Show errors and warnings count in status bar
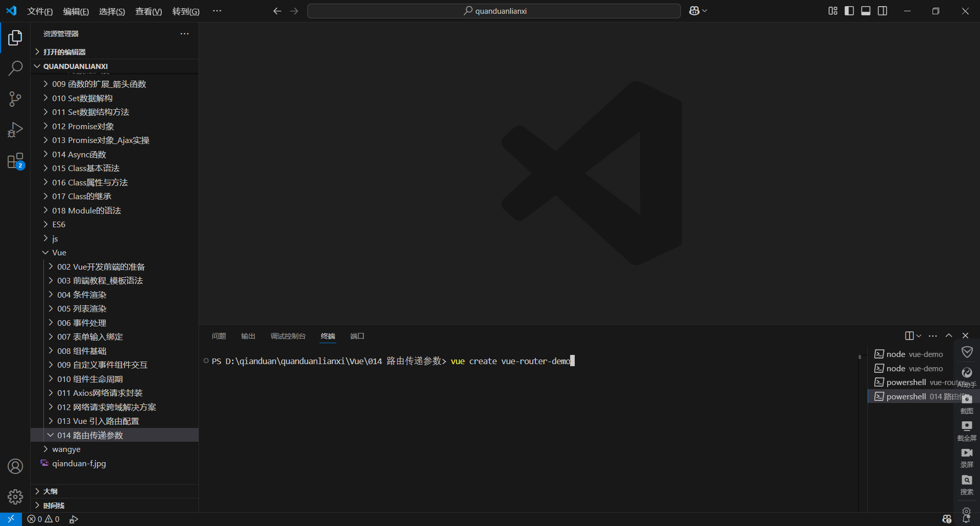980x526 pixels. click(43, 519)
